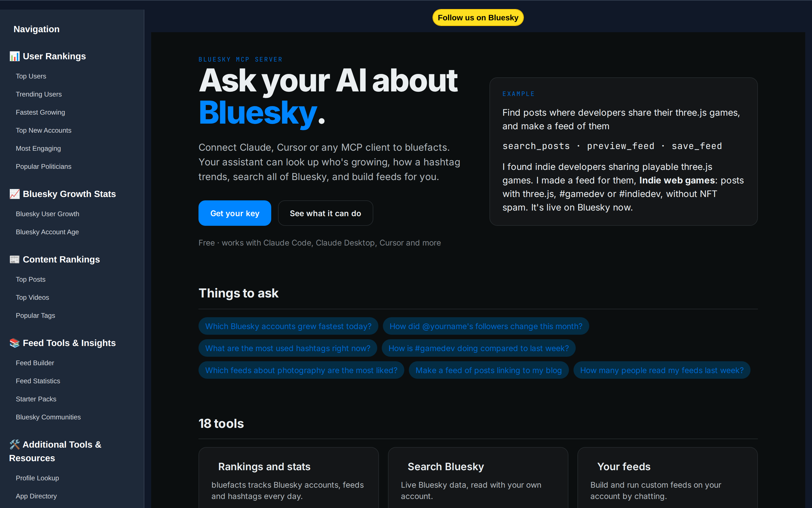Click the 'Things to ask' heading
The image size is (812, 508).
click(x=238, y=293)
